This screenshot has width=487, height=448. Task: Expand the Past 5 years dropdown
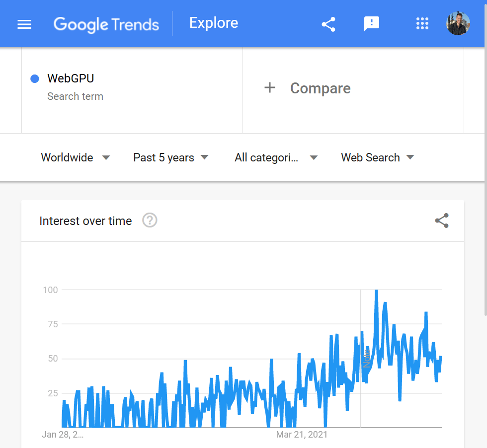click(170, 157)
